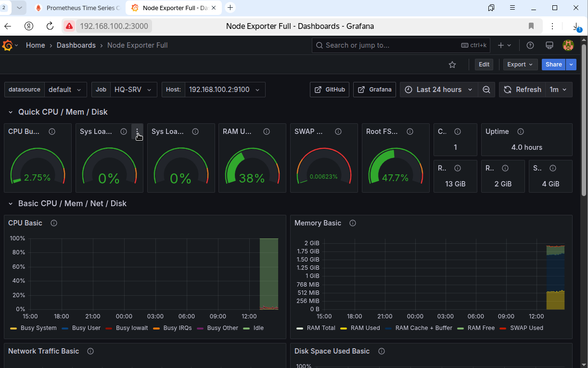Click the news monitor icon in header

click(x=549, y=45)
